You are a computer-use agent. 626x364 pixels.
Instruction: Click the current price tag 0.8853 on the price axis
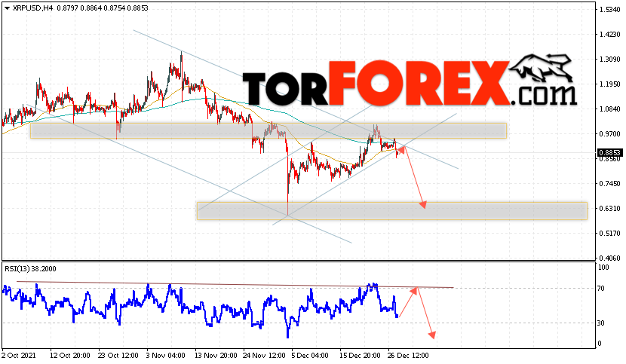(x=610, y=152)
